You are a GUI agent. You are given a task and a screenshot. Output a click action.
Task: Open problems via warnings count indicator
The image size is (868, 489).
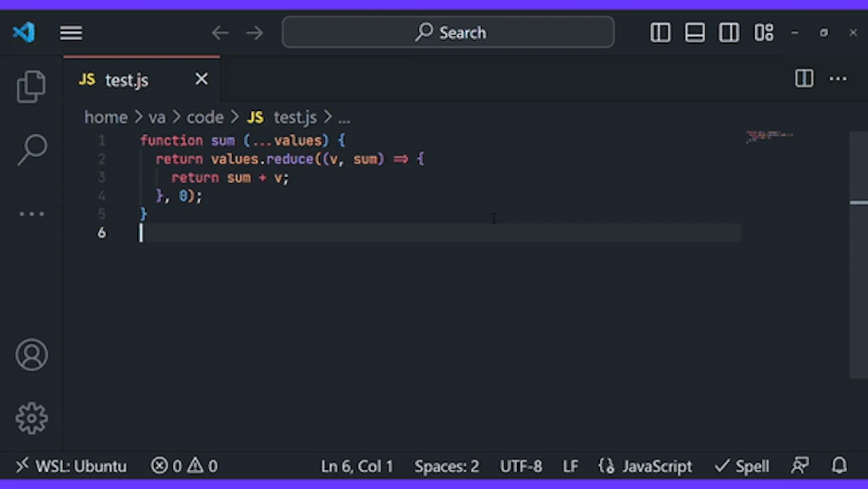[x=202, y=466]
